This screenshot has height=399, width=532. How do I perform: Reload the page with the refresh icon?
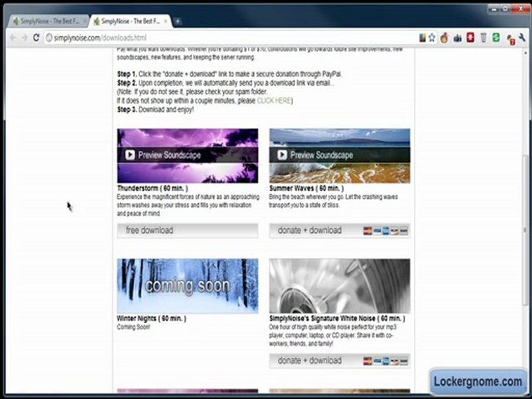(x=36, y=38)
